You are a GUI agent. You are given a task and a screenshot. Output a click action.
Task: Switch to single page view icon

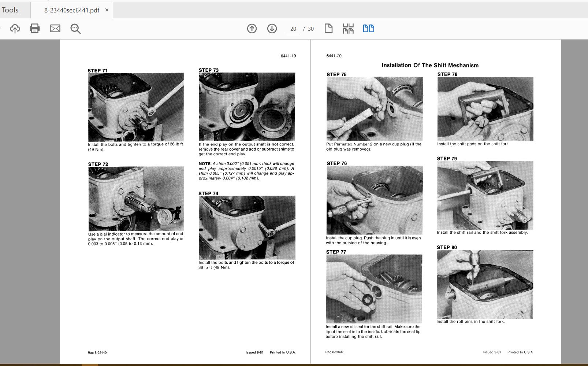tap(328, 29)
